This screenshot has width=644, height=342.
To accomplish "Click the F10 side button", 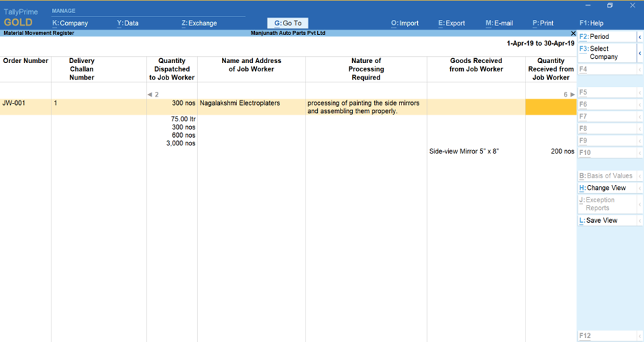I will 607,153.
